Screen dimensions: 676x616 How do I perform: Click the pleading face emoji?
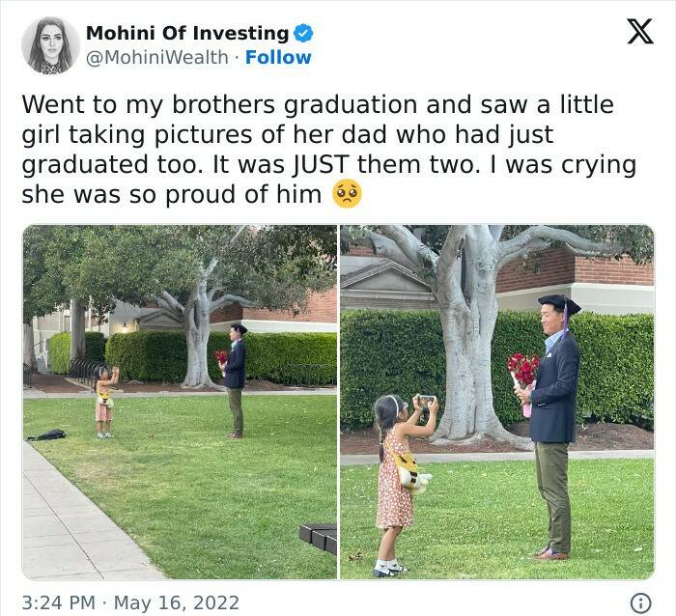pyautogui.click(x=347, y=194)
